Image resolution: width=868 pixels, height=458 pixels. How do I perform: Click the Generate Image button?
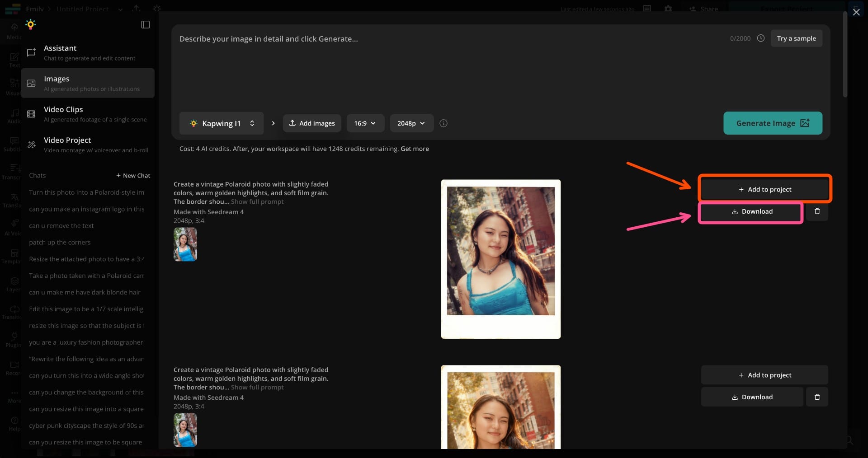click(773, 123)
